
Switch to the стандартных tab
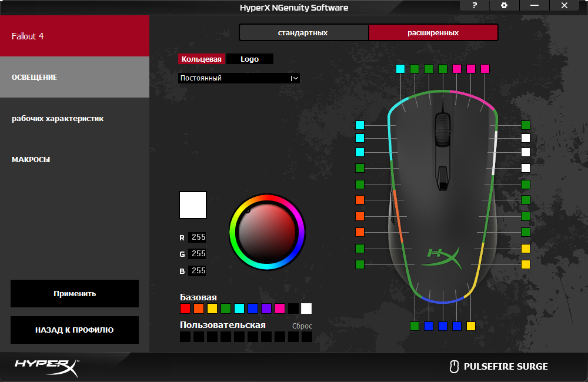coord(304,32)
